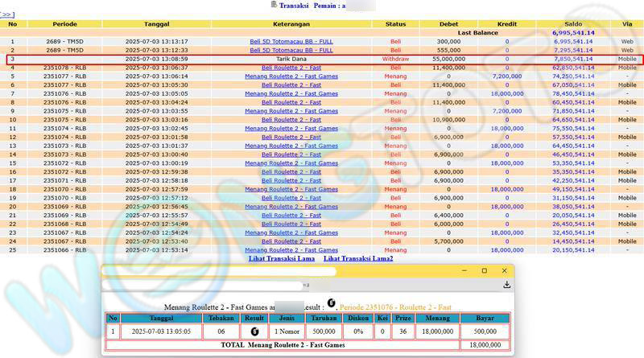
Task: Click the download icon in popup window
Action: 506,285
